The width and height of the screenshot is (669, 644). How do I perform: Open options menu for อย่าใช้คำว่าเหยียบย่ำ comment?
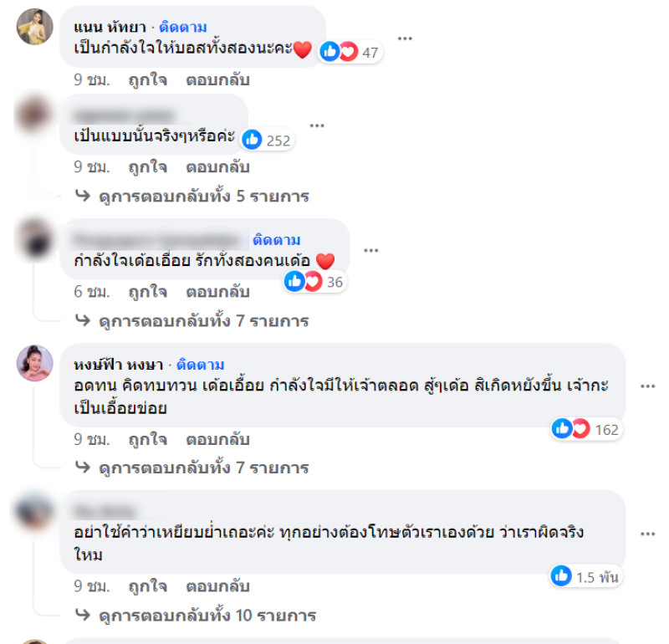[x=647, y=534]
